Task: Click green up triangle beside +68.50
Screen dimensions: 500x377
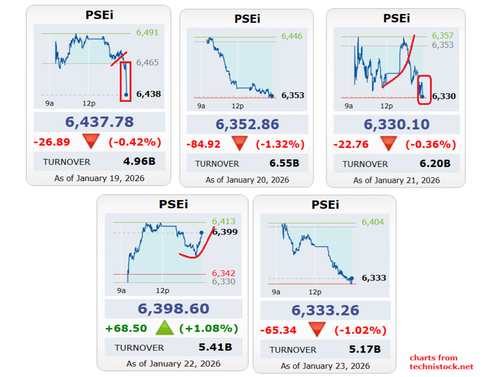Action: [165, 328]
